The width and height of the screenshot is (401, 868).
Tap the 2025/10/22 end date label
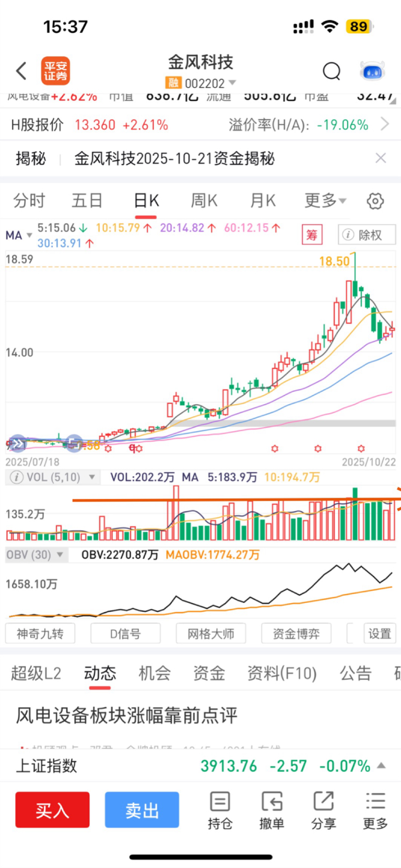(369, 462)
